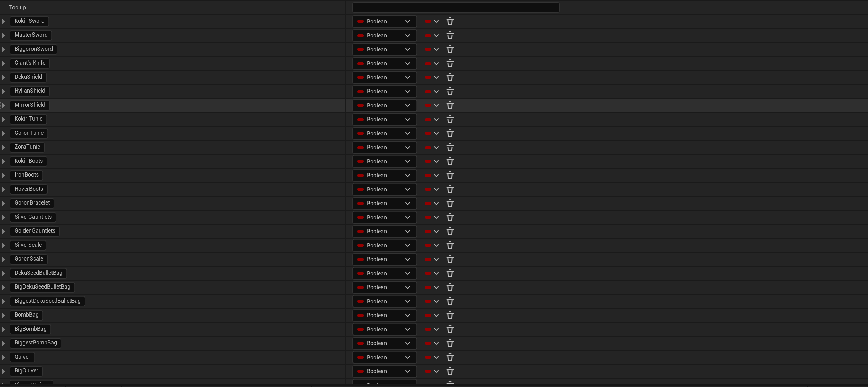Open container type selector for Quiver
Screen dimensions: 868x387
(432, 357)
